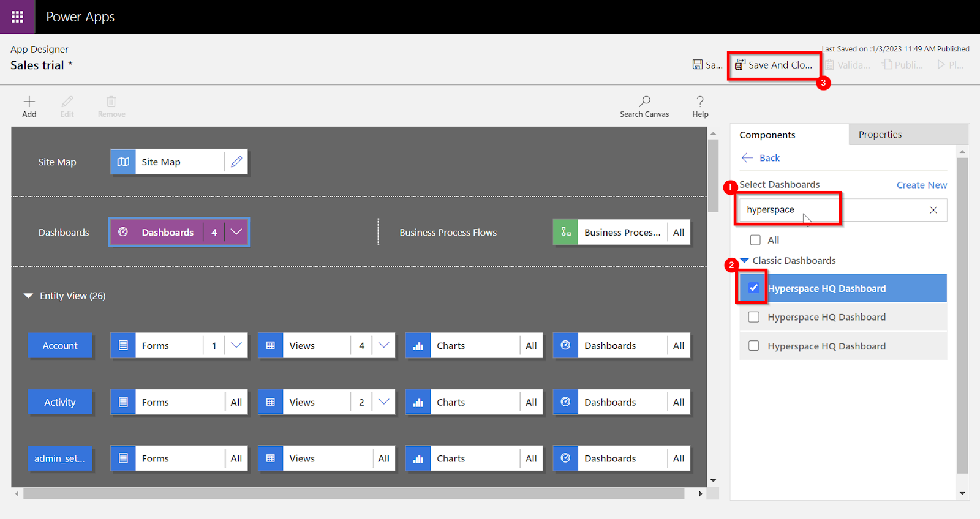Edit Site Map with pencil icon
The image size is (980, 519).
click(236, 162)
